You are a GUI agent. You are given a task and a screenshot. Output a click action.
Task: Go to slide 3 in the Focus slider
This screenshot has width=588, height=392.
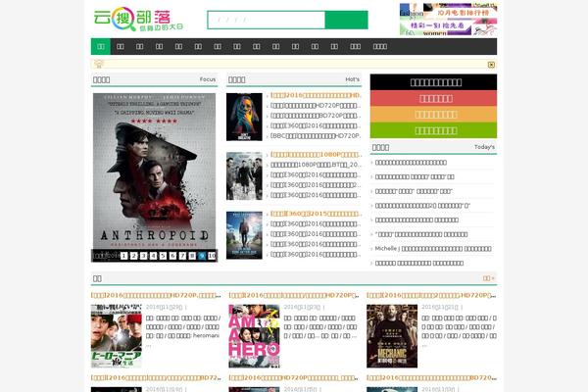pos(143,256)
